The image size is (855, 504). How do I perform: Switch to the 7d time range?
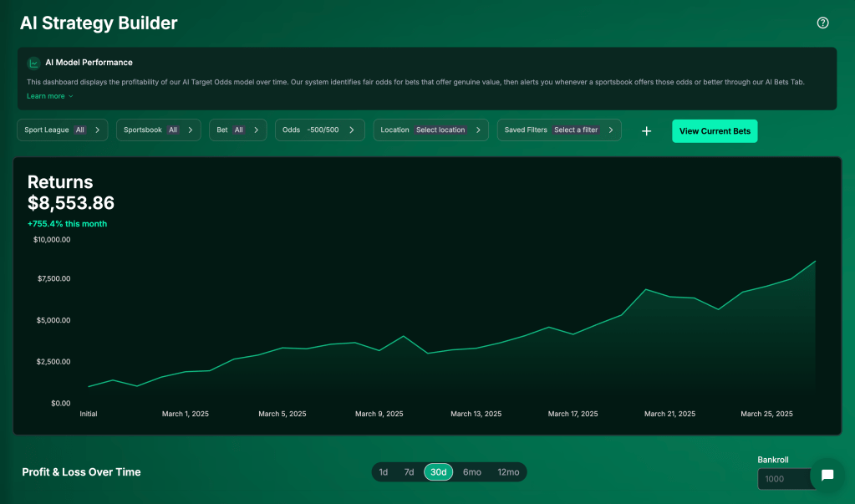[x=409, y=472]
